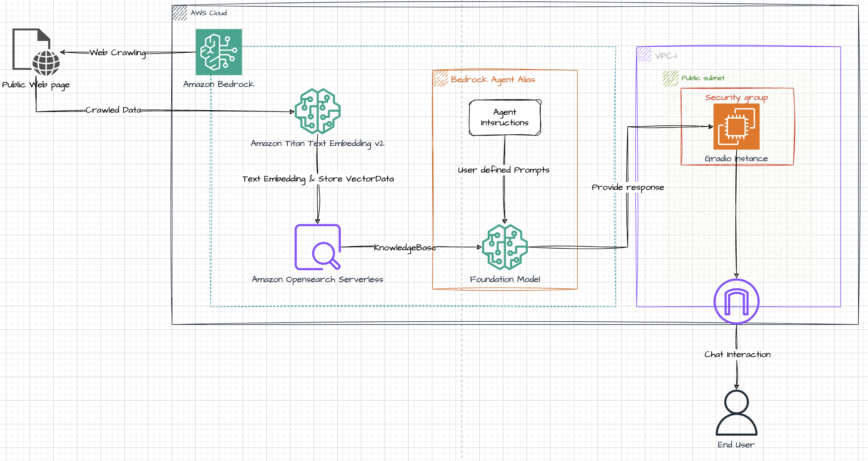
Task: Click 'Amazon Titan Text Embedding v2' caption
Action: 317,144
